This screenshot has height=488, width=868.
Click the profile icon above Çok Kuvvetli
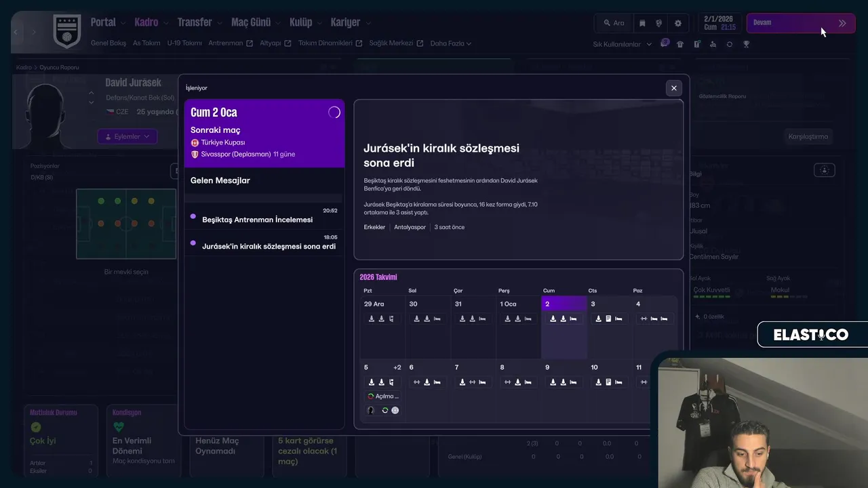(x=825, y=170)
